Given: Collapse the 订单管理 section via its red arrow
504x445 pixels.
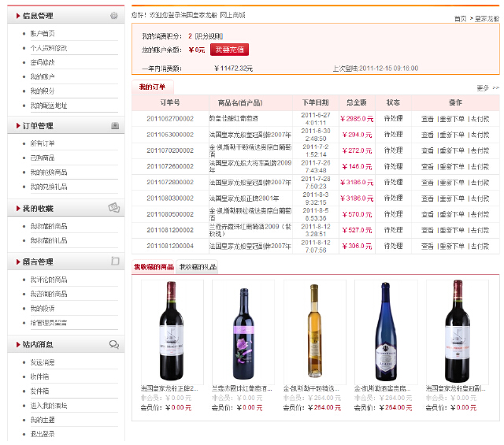Looking at the screenshot, I should (x=17, y=126).
